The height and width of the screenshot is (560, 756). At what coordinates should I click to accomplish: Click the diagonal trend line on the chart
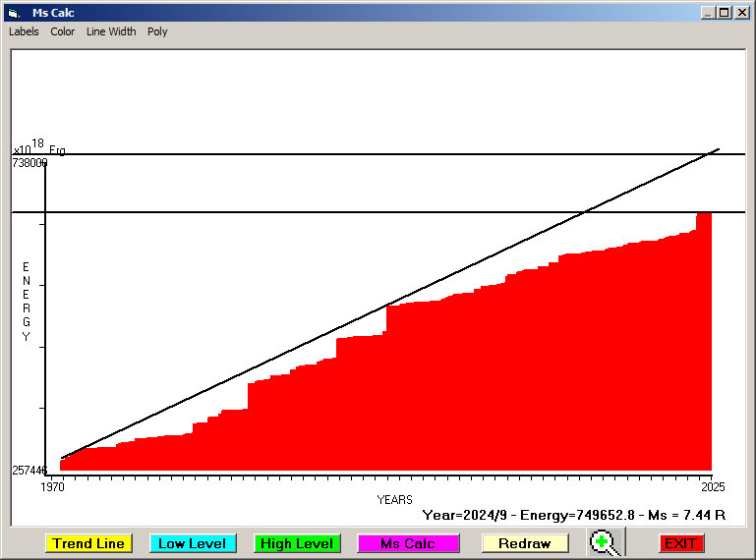(393, 303)
